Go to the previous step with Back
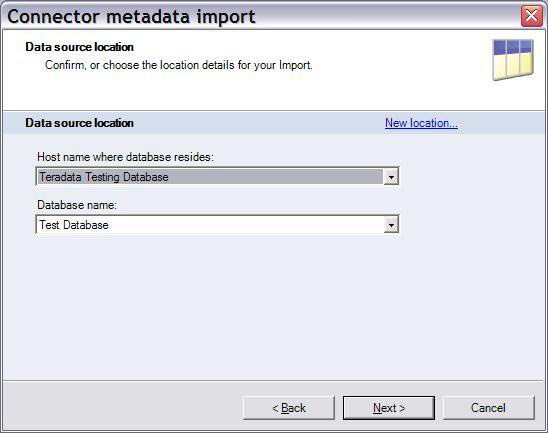548x433 pixels. (289, 408)
